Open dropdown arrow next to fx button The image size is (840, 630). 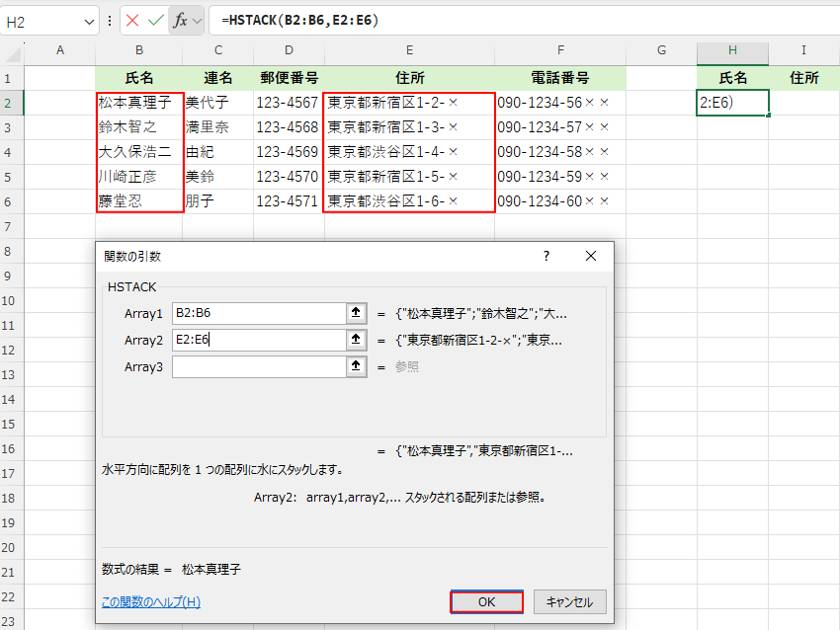click(198, 20)
